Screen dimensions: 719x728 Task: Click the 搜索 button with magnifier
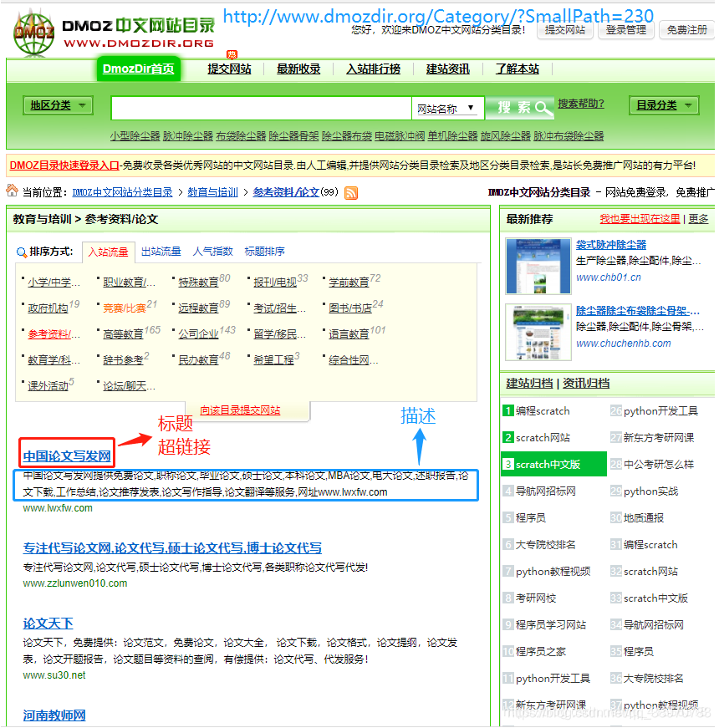tap(520, 108)
